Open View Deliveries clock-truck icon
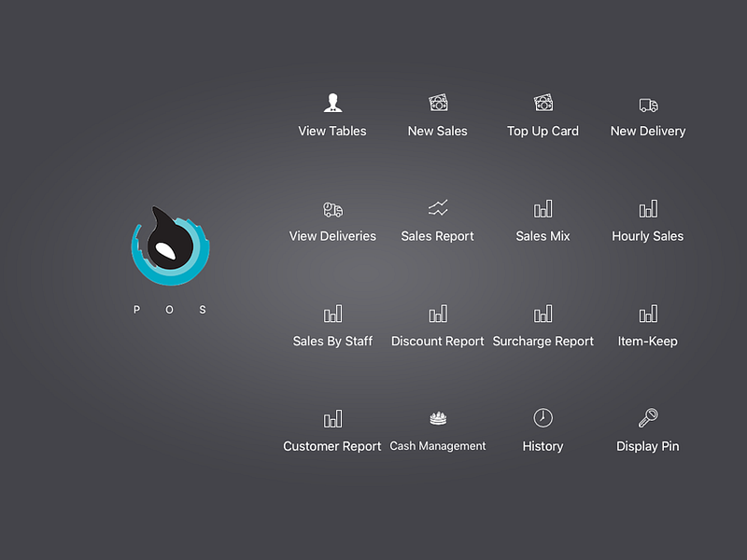Image resolution: width=747 pixels, height=560 pixels. (x=332, y=209)
